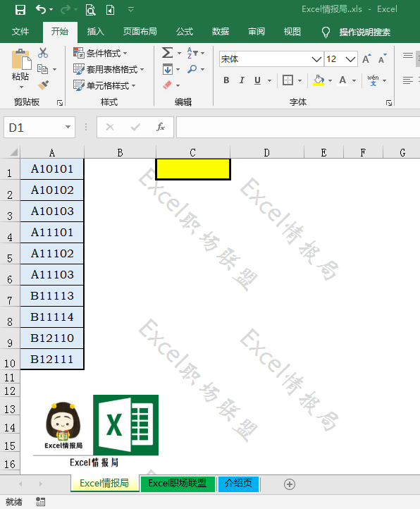Open font settings dialog launcher
This screenshot has width=420, height=509.
[x=389, y=103]
